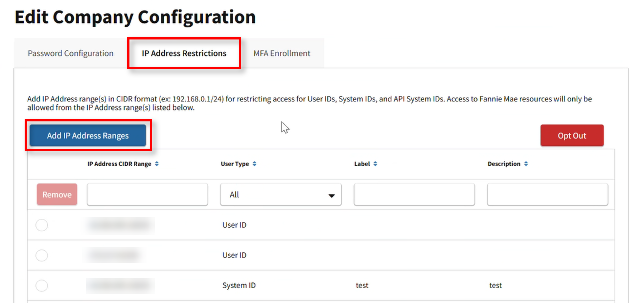Screen dimensions: 644x303
Task: Open IP Address Restrictions tab
Action: (x=184, y=53)
